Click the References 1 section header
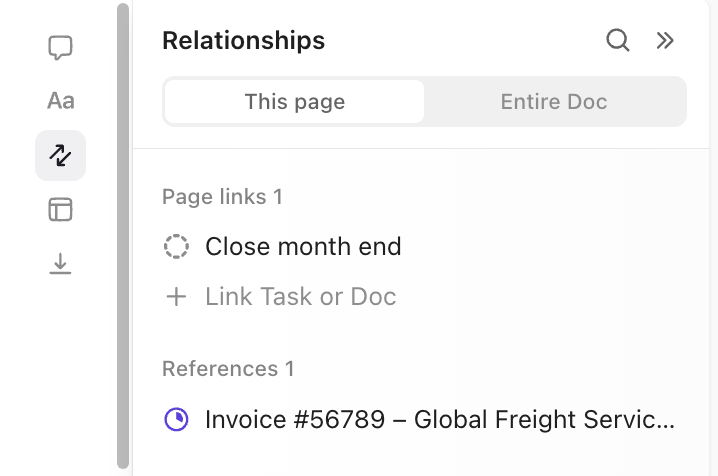The width and height of the screenshot is (718, 476). [x=228, y=369]
